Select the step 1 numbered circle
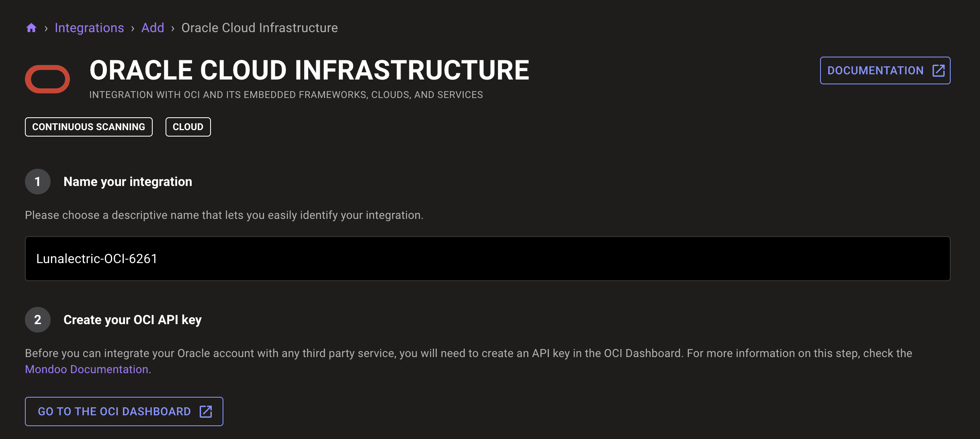The height and width of the screenshot is (439, 980). [37, 182]
